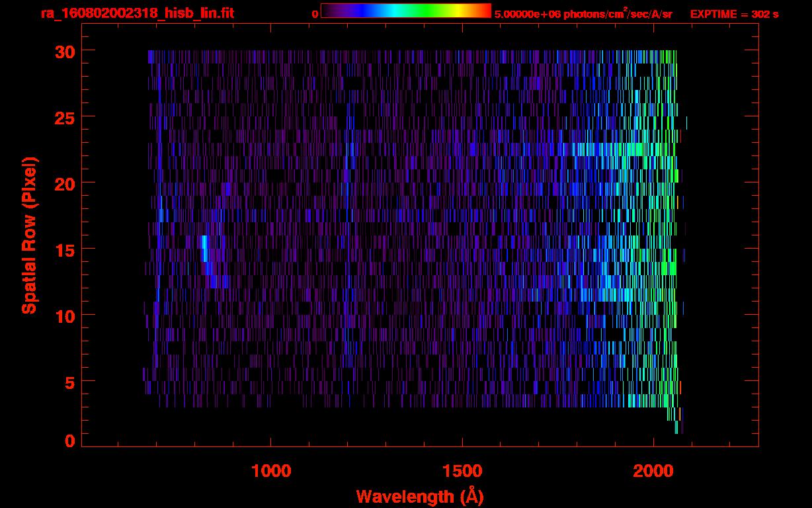Click the colorbar minimum label 0
The height and width of the screenshot is (508, 812).
(x=315, y=13)
